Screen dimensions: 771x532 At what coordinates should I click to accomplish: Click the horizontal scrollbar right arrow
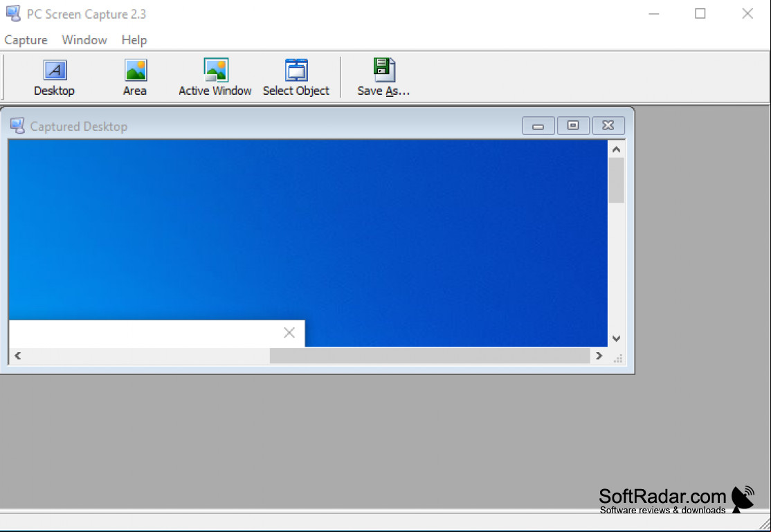click(599, 356)
